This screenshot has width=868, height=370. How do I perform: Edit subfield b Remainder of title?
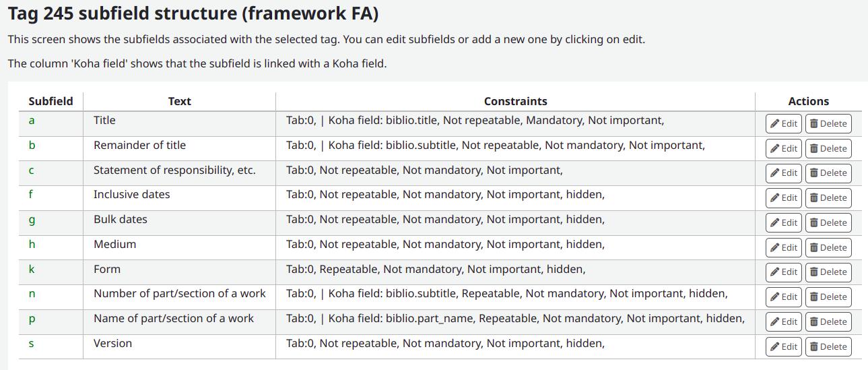[x=784, y=148]
